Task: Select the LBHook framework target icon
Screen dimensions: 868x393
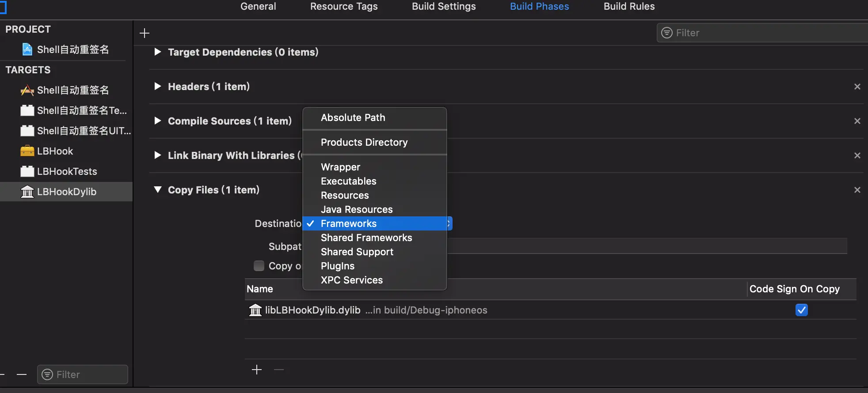Action: pyautogui.click(x=27, y=151)
